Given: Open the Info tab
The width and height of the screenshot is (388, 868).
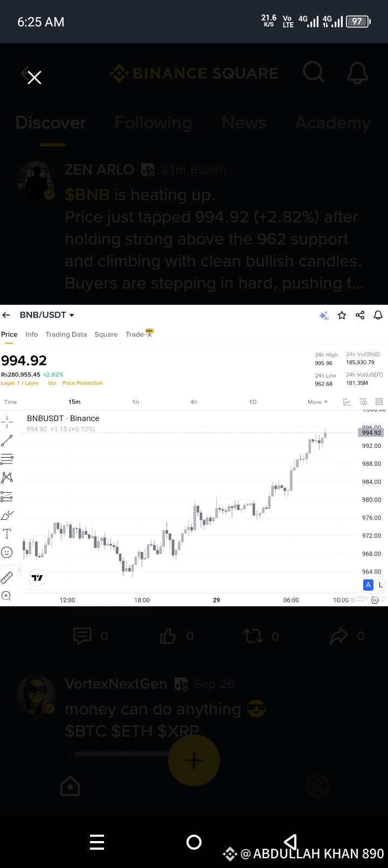Looking at the screenshot, I should point(32,334).
